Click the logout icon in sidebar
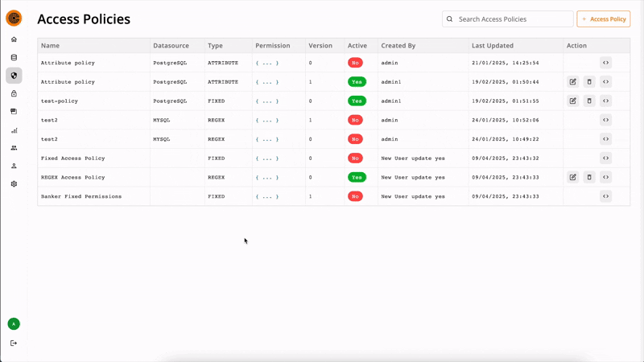Image resolution: width=644 pixels, height=362 pixels. [14, 343]
